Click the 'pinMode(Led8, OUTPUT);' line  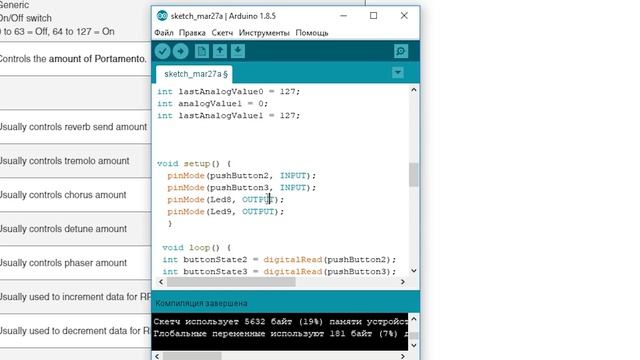[225, 200]
